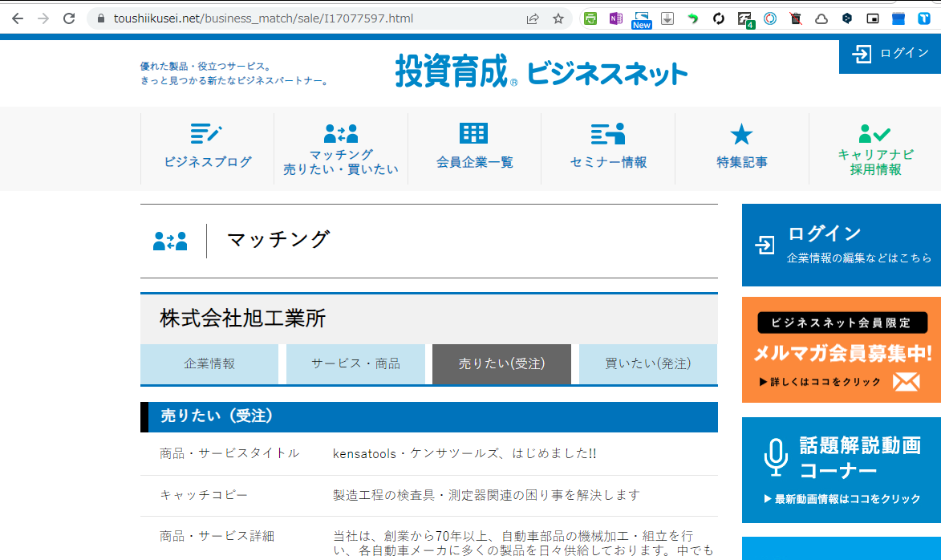
Task: Reload the current page
Action: (x=69, y=18)
